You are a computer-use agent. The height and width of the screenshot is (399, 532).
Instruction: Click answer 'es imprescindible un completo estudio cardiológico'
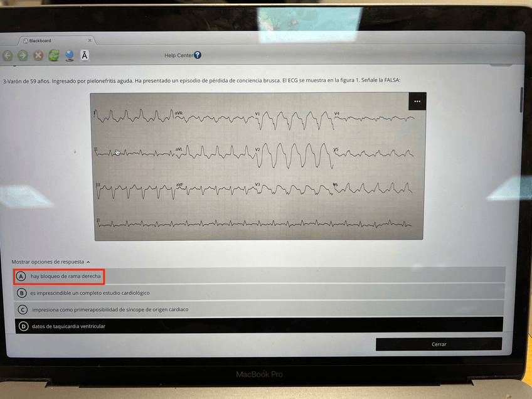click(x=90, y=293)
